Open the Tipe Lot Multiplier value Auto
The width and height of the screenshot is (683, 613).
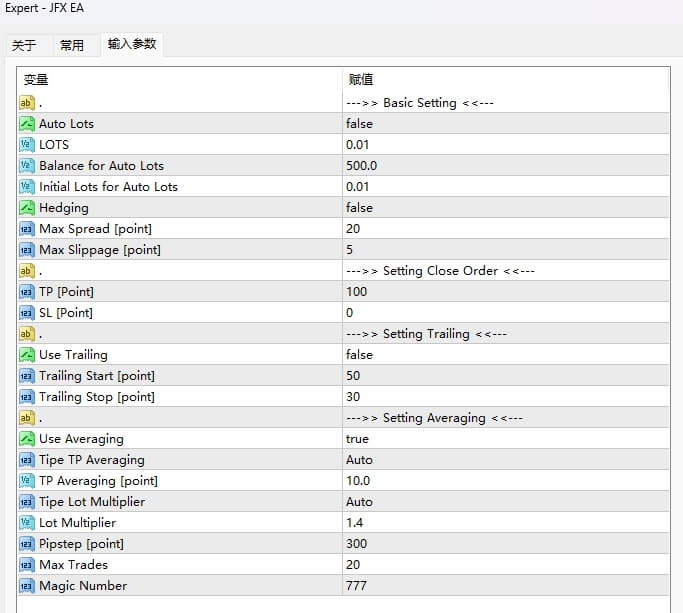click(359, 501)
